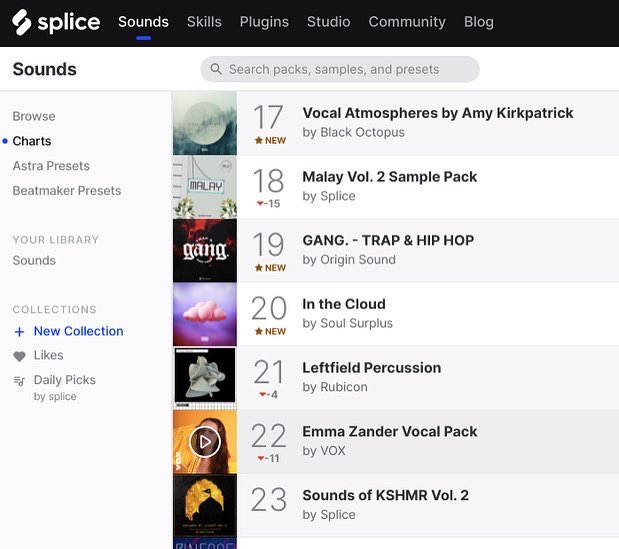The width and height of the screenshot is (619, 549).
Task: Click the -11 change indicator under rank 22
Action: [268, 458]
